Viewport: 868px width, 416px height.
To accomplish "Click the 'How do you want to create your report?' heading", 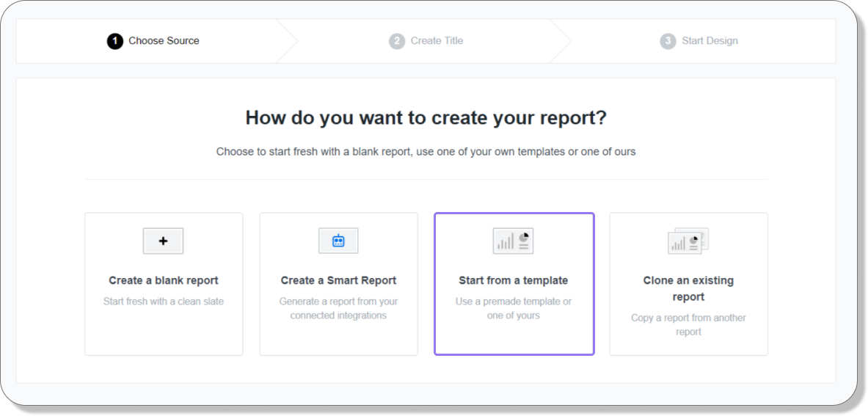I will (426, 118).
